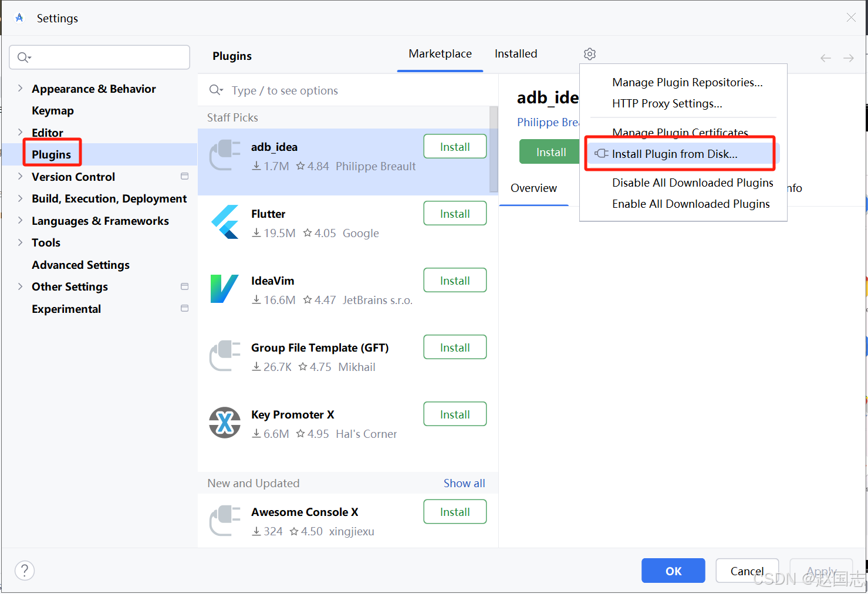
Task: Click the plugin search magnifier icon
Action: click(x=216, y=90)
